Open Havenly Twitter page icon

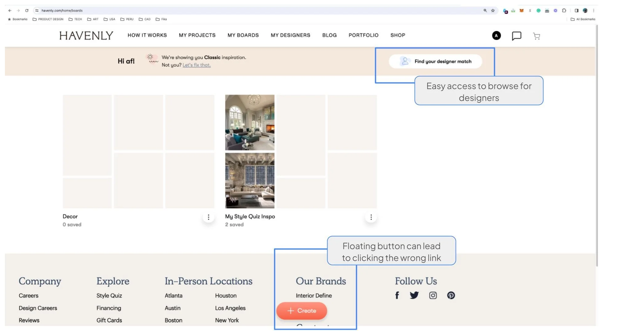click(x=414, y=295)
